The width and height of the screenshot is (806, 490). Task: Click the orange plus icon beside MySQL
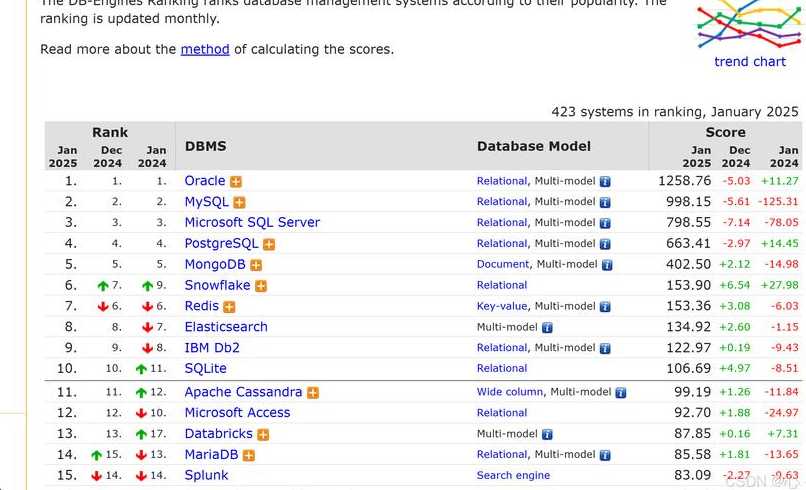point(239,203)
